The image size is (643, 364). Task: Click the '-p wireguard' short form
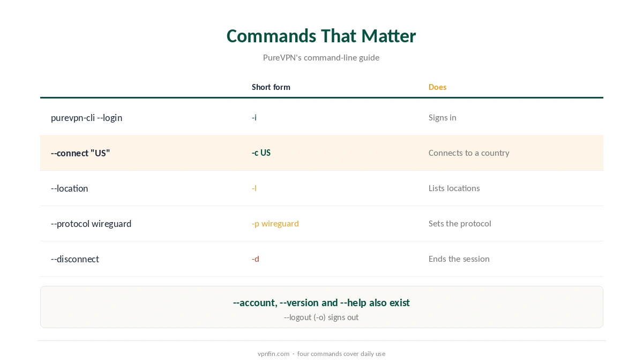[275, 223]
